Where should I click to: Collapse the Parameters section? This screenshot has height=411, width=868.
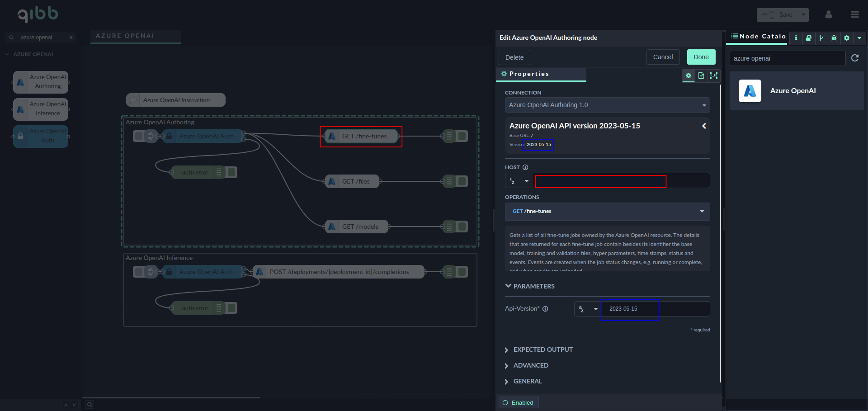pos(533,286)
